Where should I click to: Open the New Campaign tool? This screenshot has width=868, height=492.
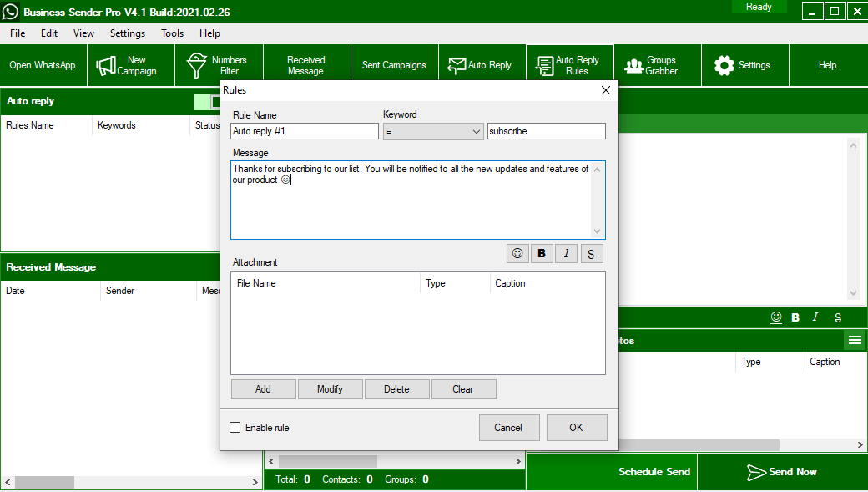tap(130, 64)
